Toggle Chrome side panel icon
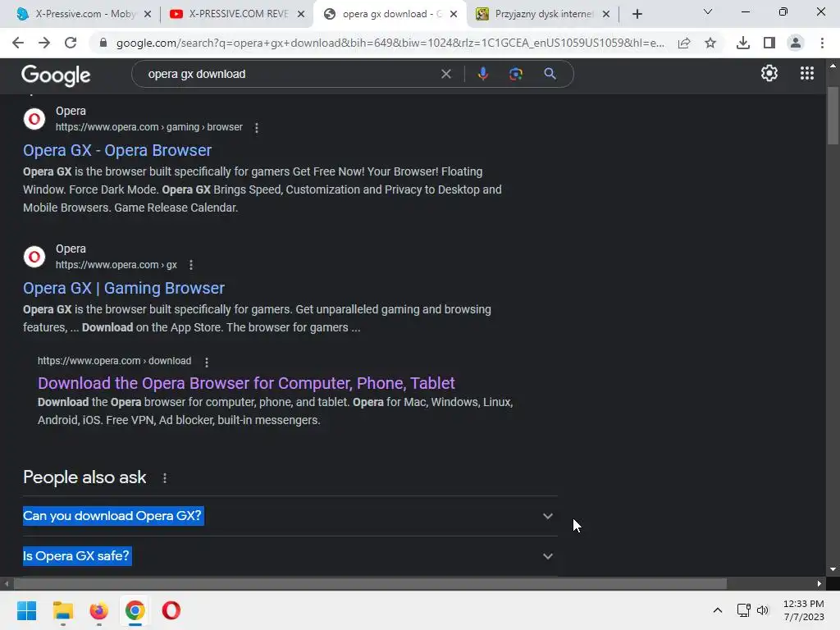 [769, 43]
